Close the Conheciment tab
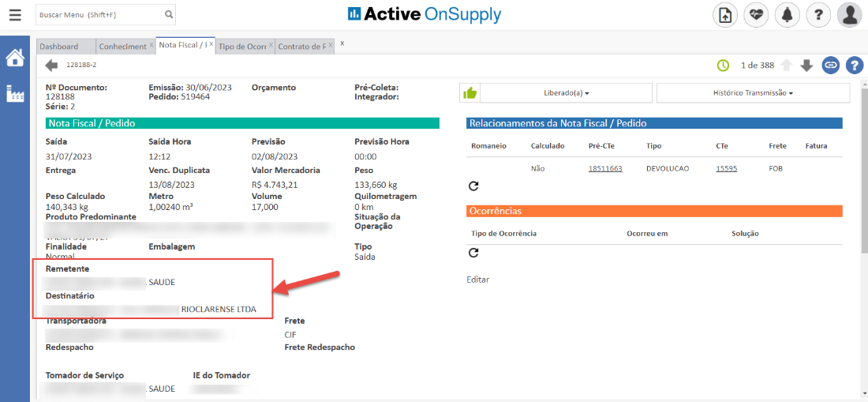 coord(152,45)
